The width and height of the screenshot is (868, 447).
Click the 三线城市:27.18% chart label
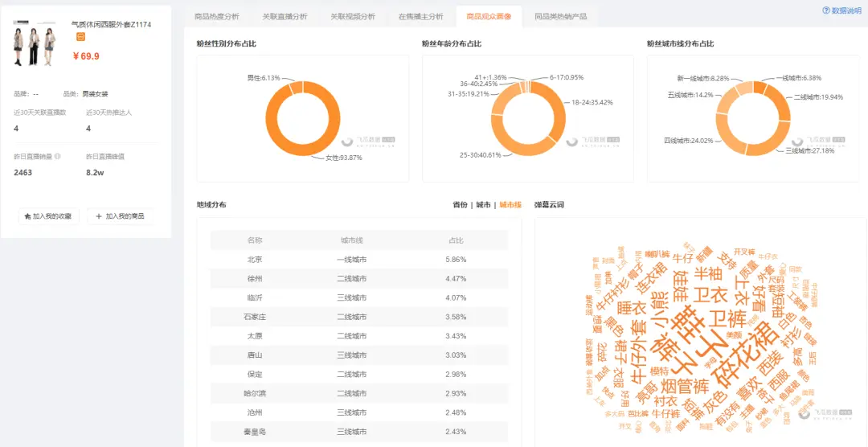click(809, 150)
